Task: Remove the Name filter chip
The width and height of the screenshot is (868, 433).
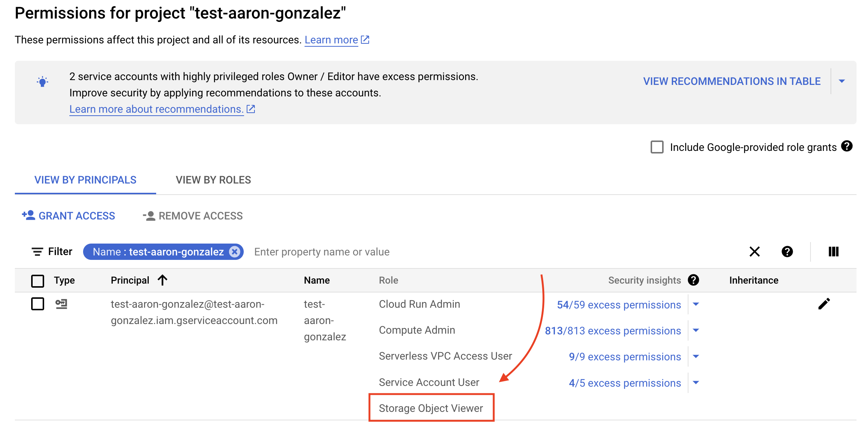Action: click(x=234, y=252)
